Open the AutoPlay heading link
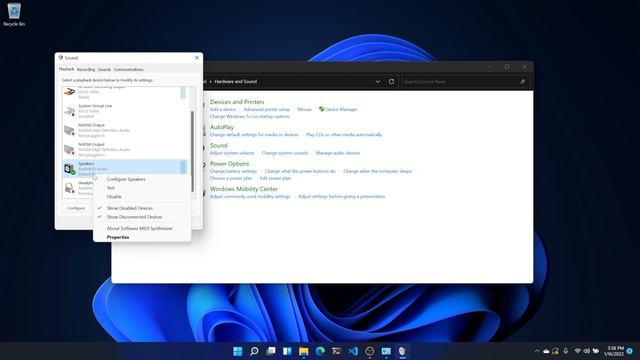 point(222,127)
